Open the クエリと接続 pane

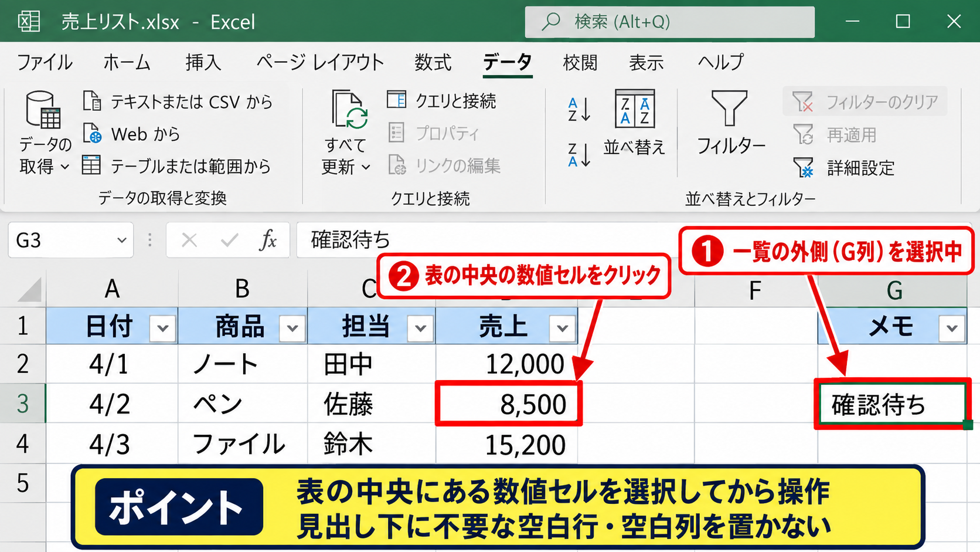pos(441,100)
